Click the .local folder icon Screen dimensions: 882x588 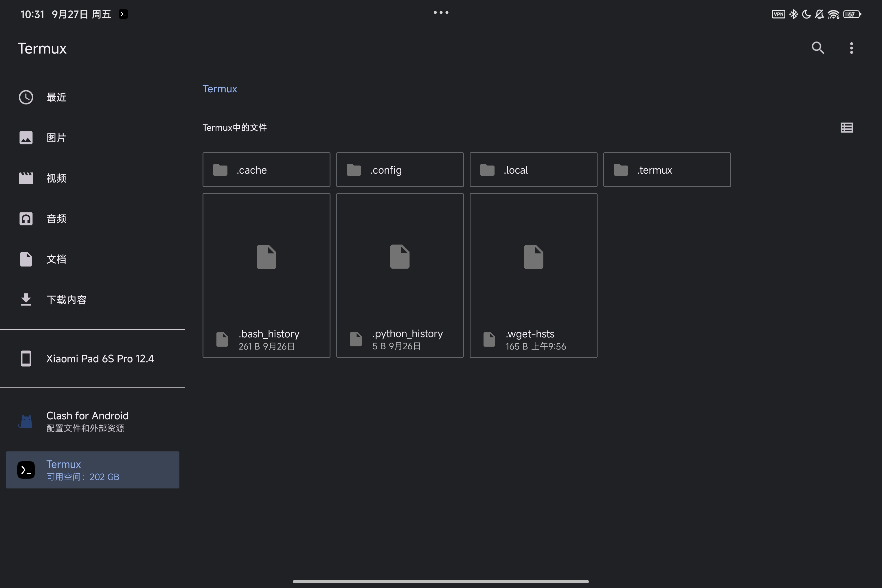(x=487, y=170)
